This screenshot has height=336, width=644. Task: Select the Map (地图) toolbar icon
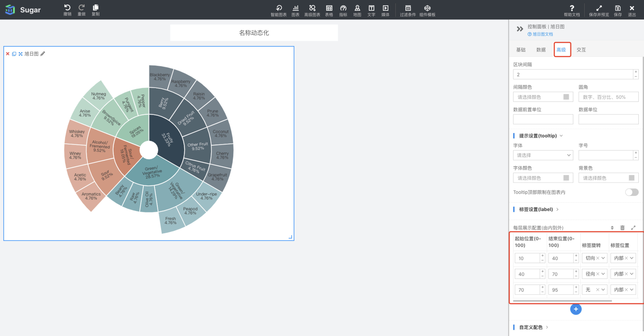357,8
